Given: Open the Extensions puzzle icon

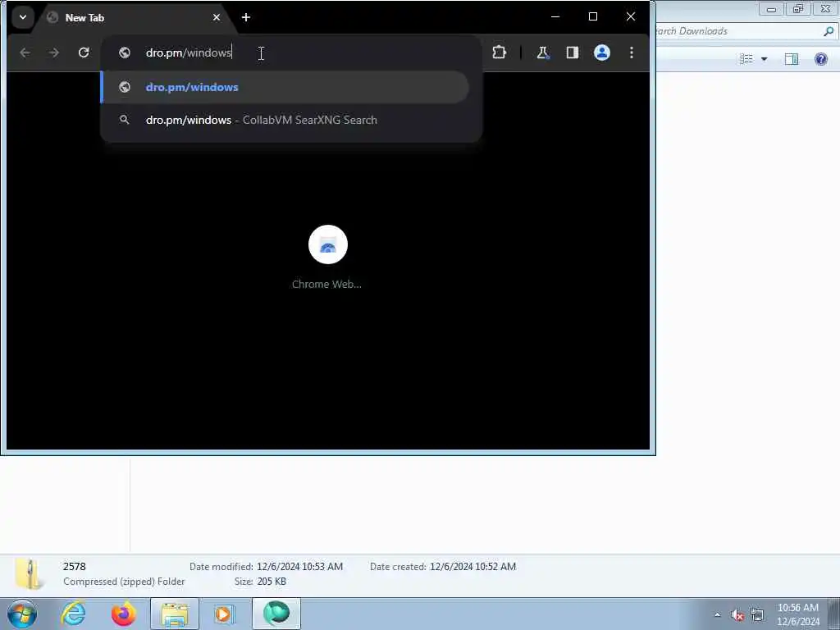Looking at the screenshot, I should click(500, 52).
